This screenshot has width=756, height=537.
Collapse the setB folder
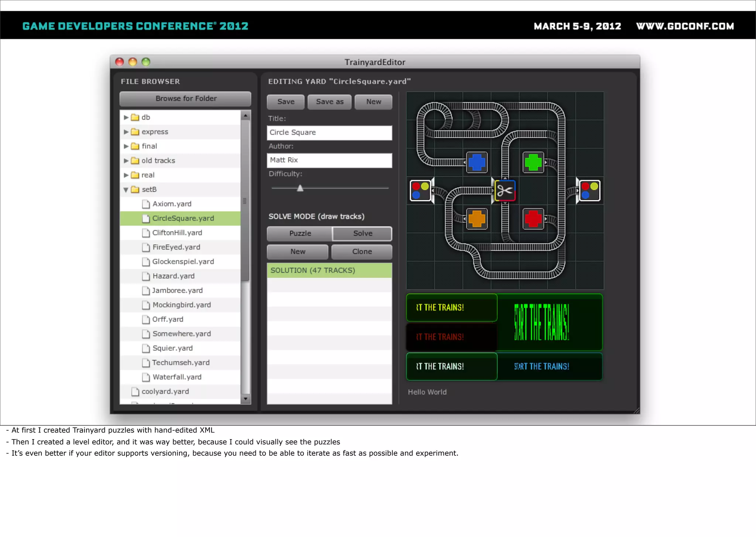[x=126, y=190]
